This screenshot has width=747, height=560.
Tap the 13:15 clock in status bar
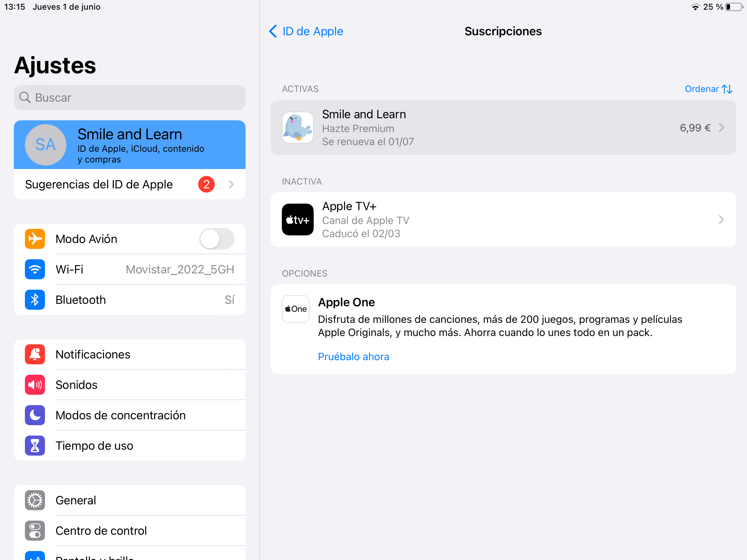point(15,7)
